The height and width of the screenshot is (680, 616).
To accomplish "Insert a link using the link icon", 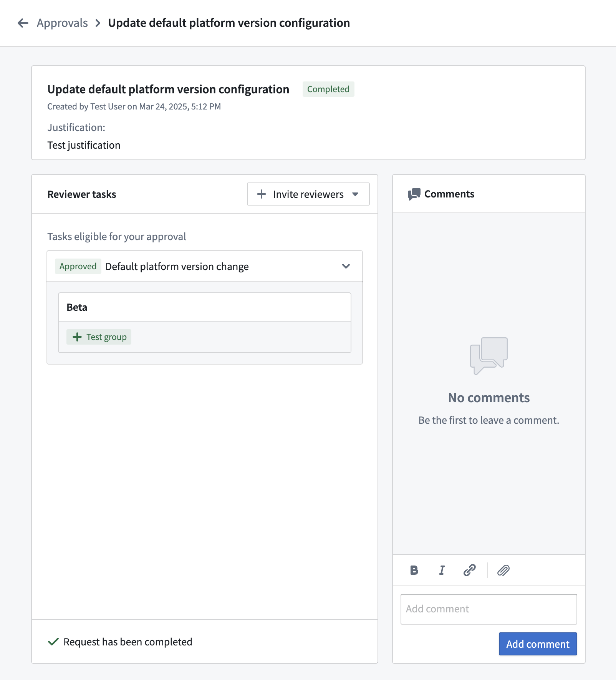I will click(469, 570).
